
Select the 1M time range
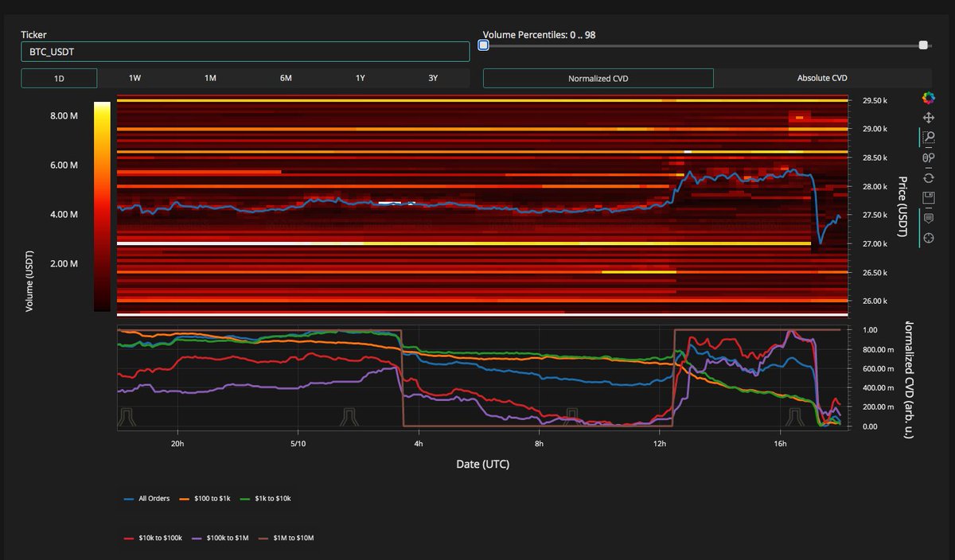(210, 78)
